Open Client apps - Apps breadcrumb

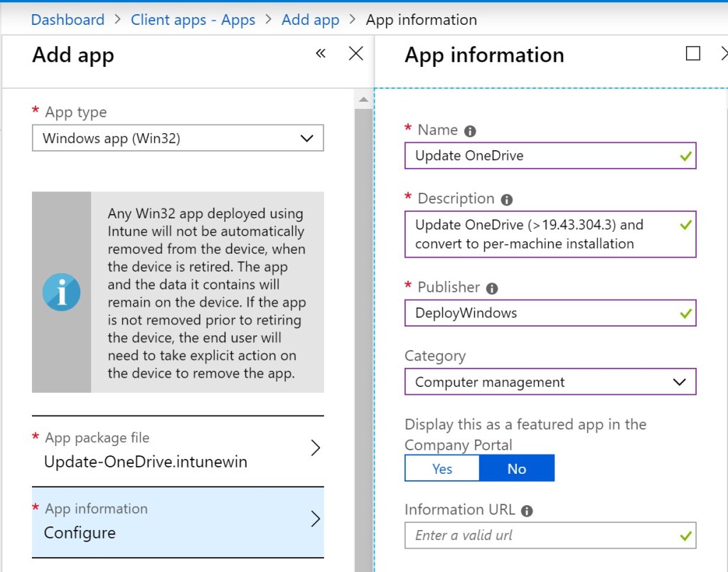(x=193, y=19)
